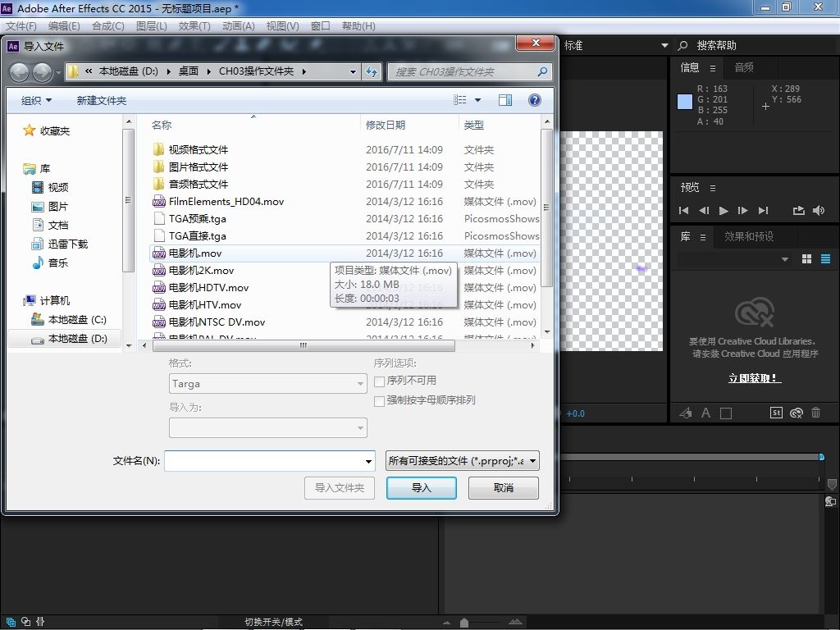
Task: Open the 图层(L) menu
Action: click(x=152, y=25)
